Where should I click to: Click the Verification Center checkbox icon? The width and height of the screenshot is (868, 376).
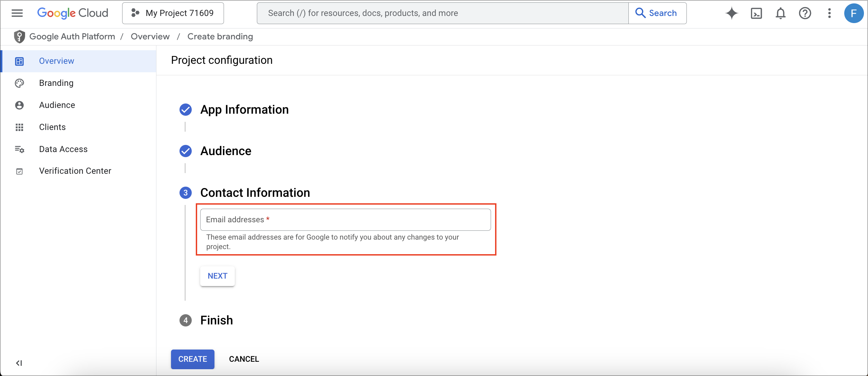pyautogui.click(x=19, y=171)
